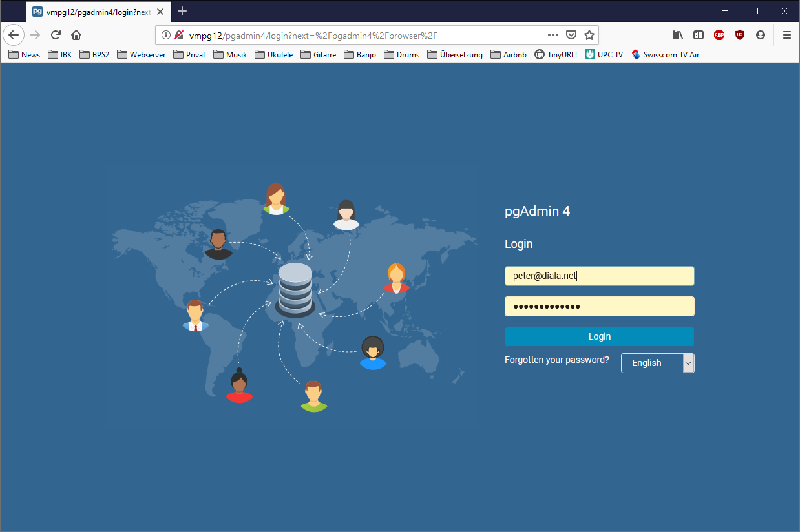Save page to Pocket
800x532 pixels.
571,35
